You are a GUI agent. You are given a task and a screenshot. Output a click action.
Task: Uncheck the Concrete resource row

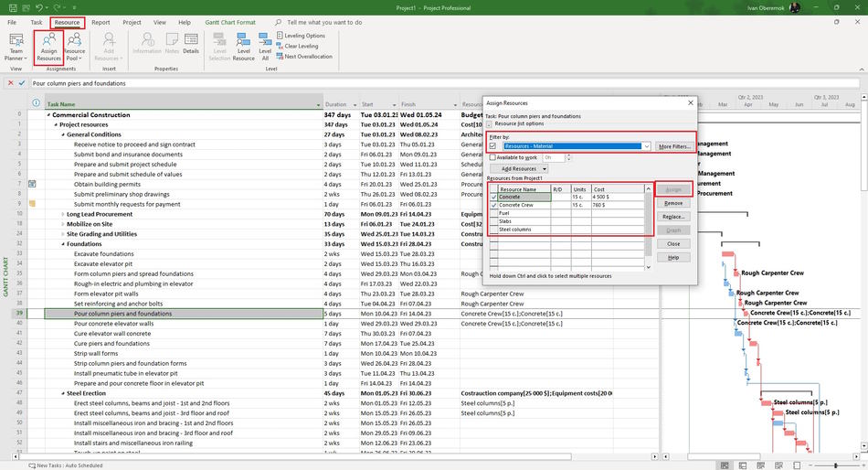coord(493,198)
